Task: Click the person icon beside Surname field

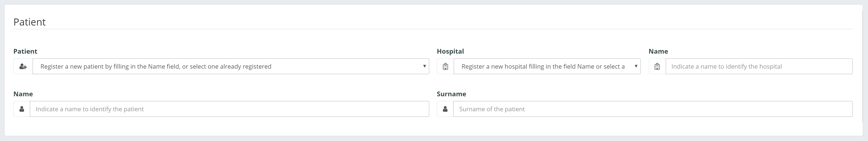Action: 445,109
